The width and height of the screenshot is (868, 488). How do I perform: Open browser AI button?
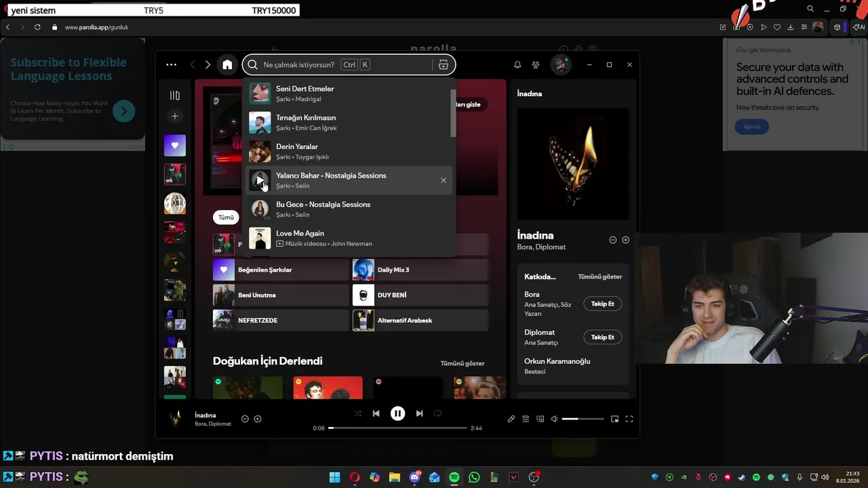[x=859, y=27]
